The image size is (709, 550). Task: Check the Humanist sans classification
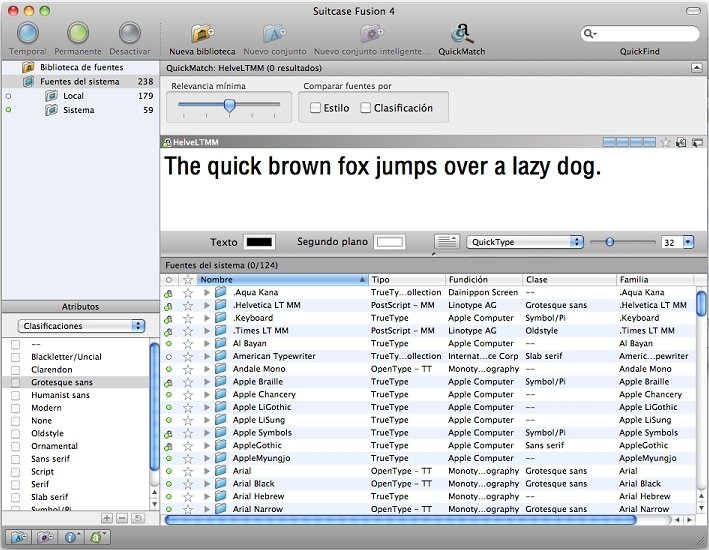(16, 395)
